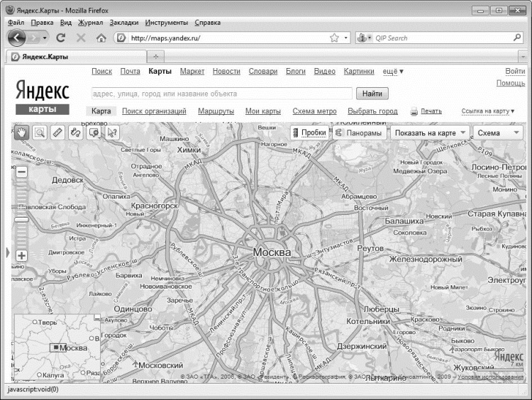Select the hand pan tool

21,133
